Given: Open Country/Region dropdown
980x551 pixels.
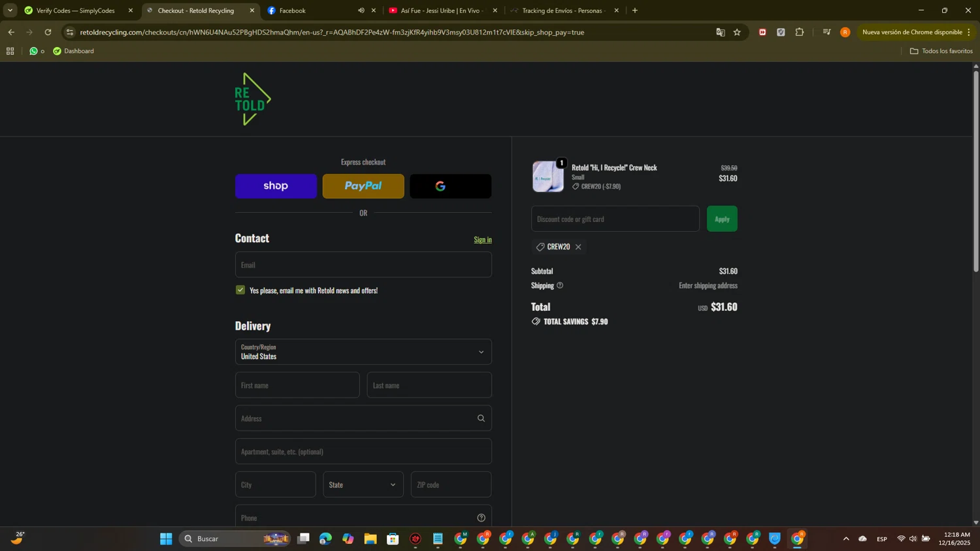Looking at the screenshot, I should 363,352.
